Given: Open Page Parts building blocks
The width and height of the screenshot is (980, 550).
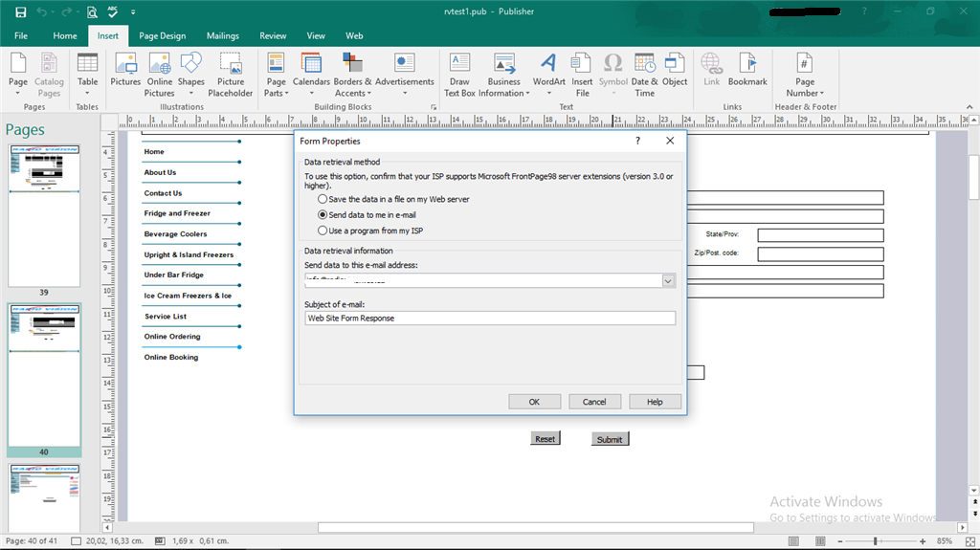Looking at the screenshot, I should point(276,75).
